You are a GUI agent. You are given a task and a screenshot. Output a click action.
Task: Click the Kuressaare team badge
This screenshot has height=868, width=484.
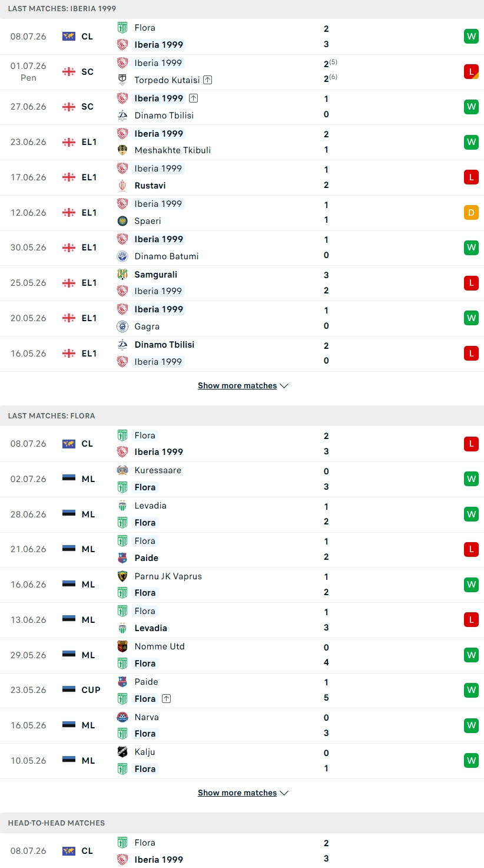[x=122, y=470]
